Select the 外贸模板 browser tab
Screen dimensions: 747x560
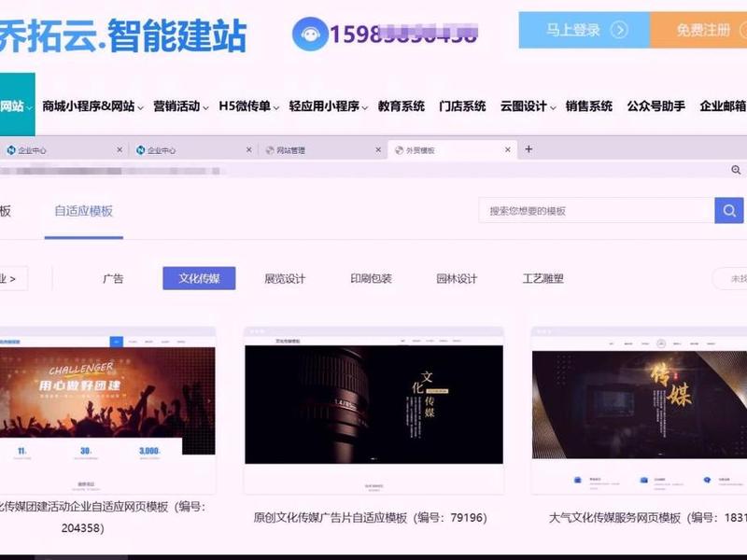(453, 150)
